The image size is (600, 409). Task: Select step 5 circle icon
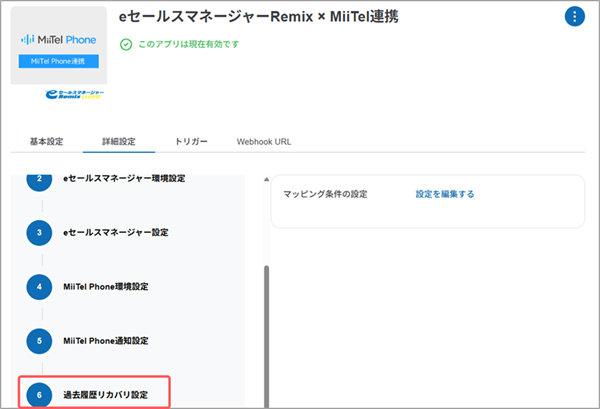coord(39,341)
